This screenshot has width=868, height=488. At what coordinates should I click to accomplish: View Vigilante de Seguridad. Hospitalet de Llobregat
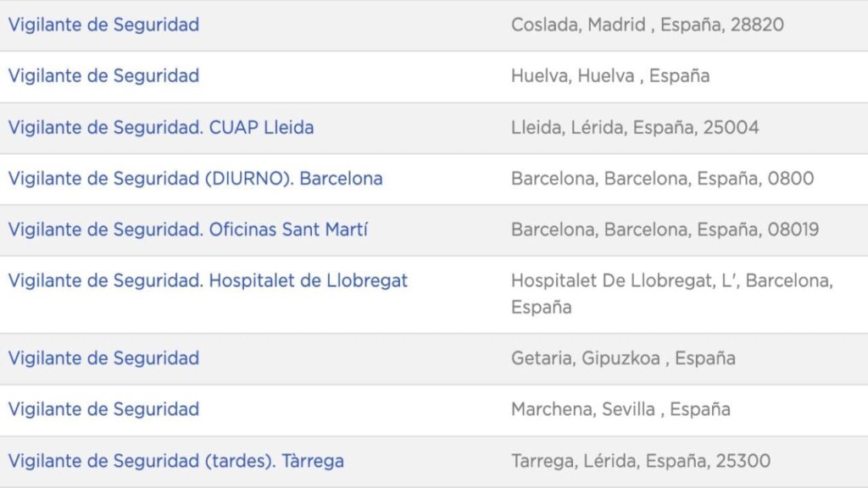click(x=208, y=280)
